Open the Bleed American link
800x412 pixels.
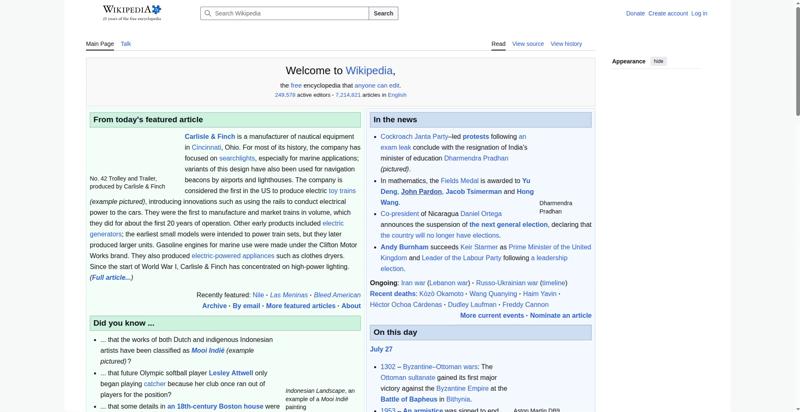[x=337, y=295]
